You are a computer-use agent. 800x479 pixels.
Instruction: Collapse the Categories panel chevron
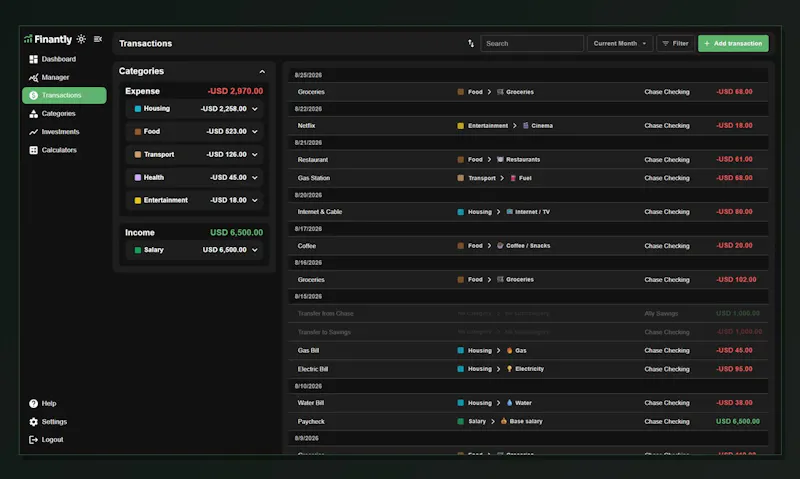[x=262, y=71]
